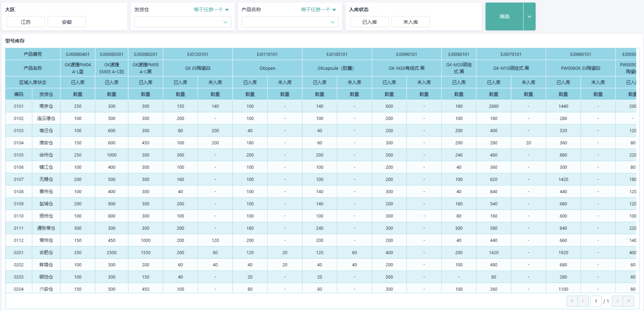Click the EJ0120101 product code header
Image resolution: width=644 pixels, height=311 pixels.
coord(197,54)
